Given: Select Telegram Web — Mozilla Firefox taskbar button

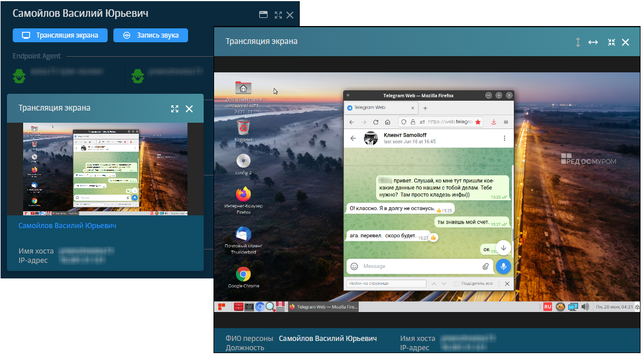Looking at the screenshot, I should point(323,307).
